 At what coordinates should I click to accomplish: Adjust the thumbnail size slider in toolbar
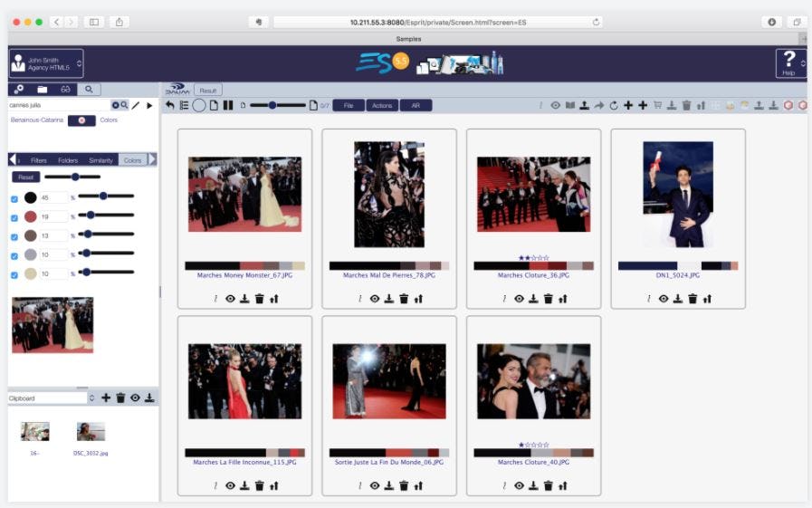point(278,106)
